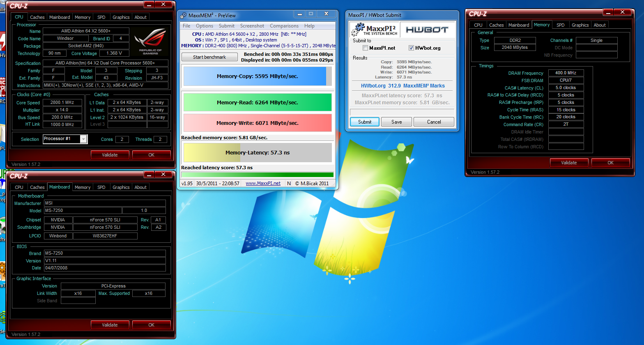Click OK in CPU-Z Memory window
Image resolution: width=644 pixels, height=345 pixels.
tap(611, 163)
